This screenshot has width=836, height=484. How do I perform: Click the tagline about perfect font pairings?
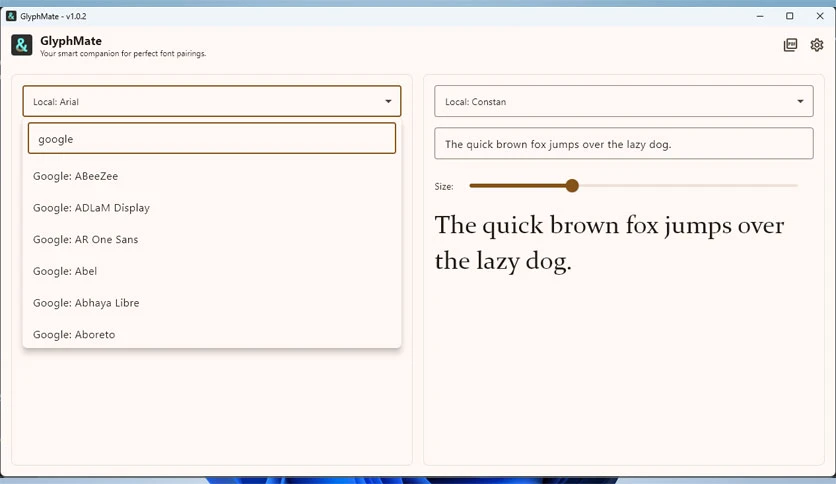(x=123, y=54)
